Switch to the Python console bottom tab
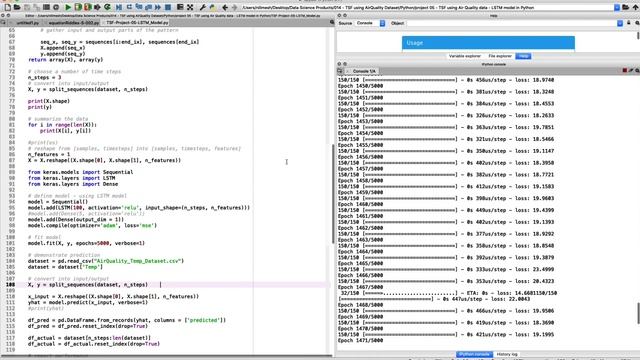The width and height of the screenshot is (640, 360). (474, 354)
